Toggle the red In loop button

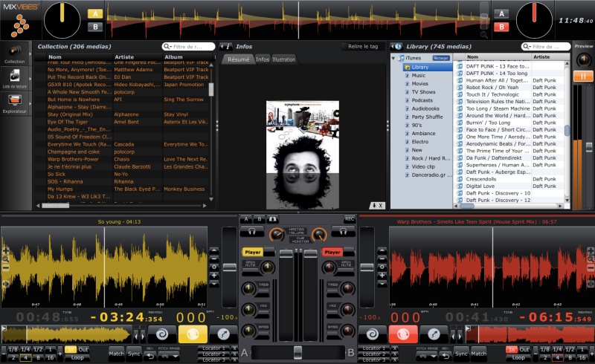pos(512,349)
